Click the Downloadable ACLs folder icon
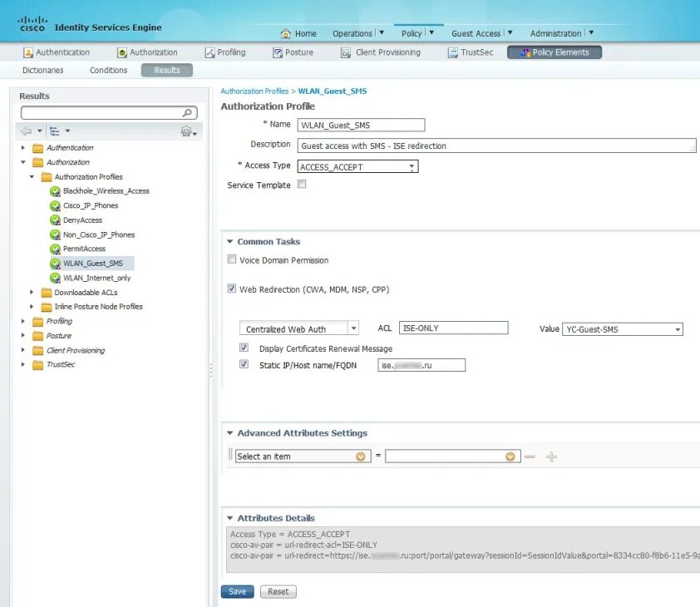 (47, 293)
